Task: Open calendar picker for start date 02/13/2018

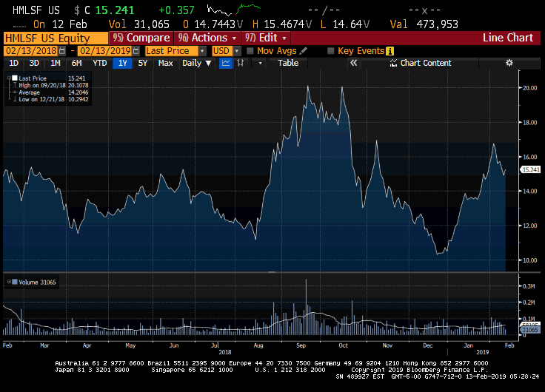Action: pyautogui.click(x=62, y=51)
